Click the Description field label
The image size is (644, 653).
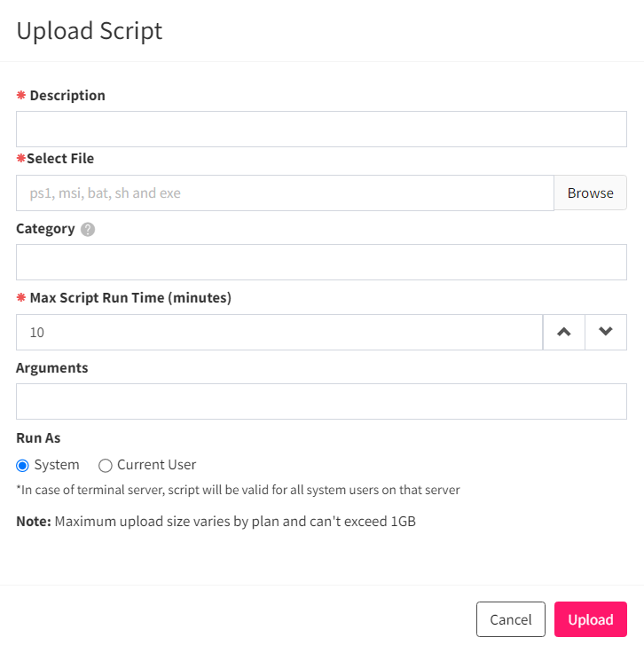coord(67,95)
